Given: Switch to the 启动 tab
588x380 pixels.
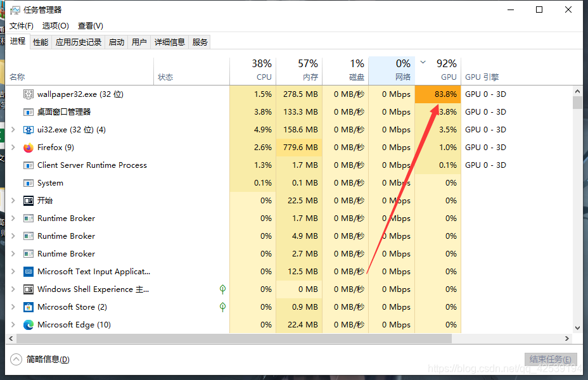Looking at the screenshot, I should (x=116, y=42).
